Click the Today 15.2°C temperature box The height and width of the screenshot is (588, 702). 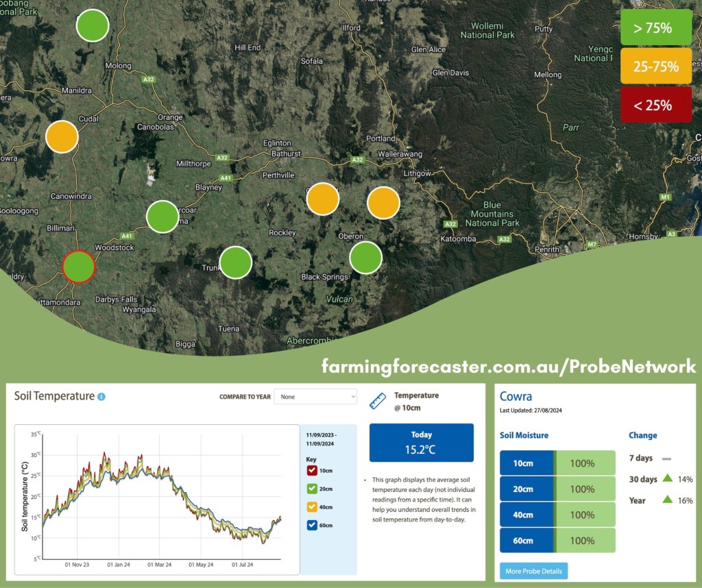click(x=421, y=443)
